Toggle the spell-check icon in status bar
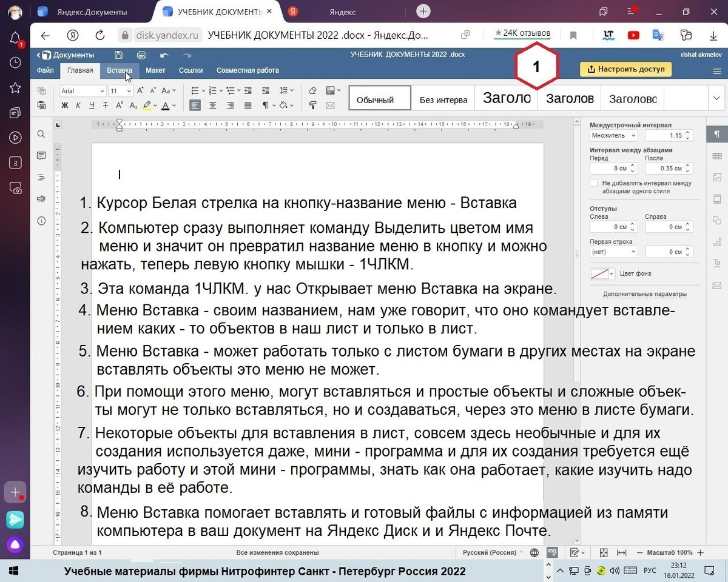 (x=552, y=552)
